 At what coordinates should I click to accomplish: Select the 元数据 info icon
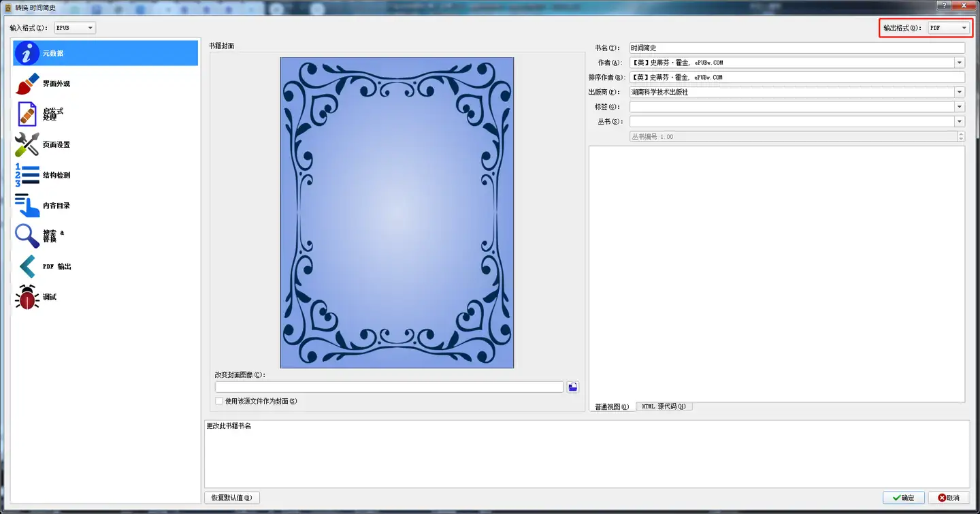point(27,53)
